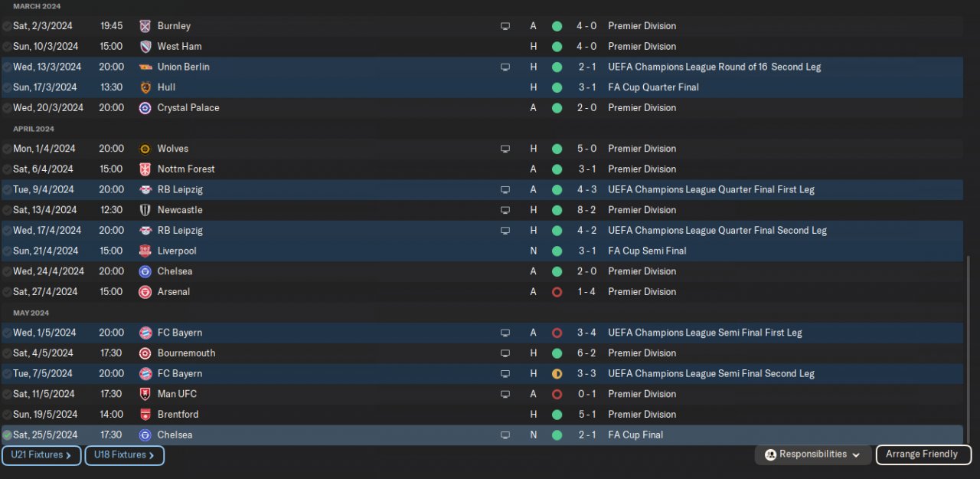Click the TV icon on Wolves fixture
This screenshot has height=479, width=980.
[x=505, y=149]
